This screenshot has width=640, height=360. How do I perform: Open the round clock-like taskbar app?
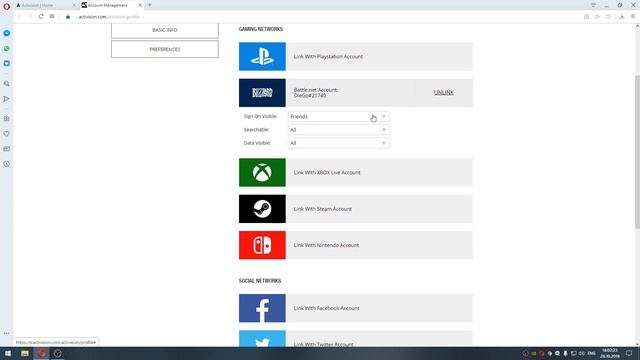58,353
